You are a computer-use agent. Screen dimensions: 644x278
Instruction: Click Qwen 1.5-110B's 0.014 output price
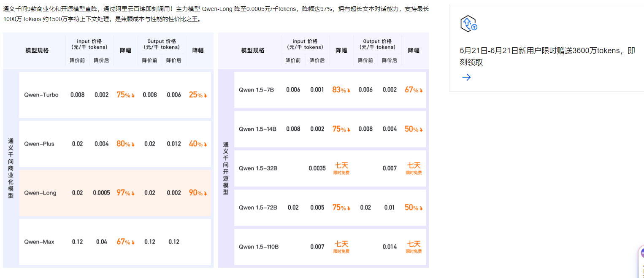pos(390,247)
